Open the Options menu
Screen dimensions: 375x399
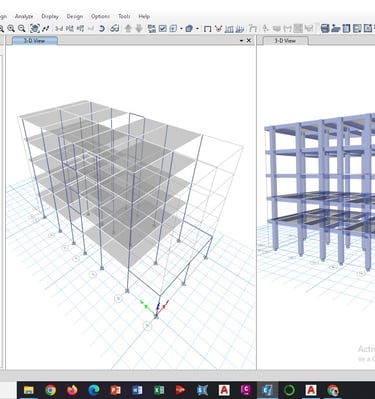point(100,16)
